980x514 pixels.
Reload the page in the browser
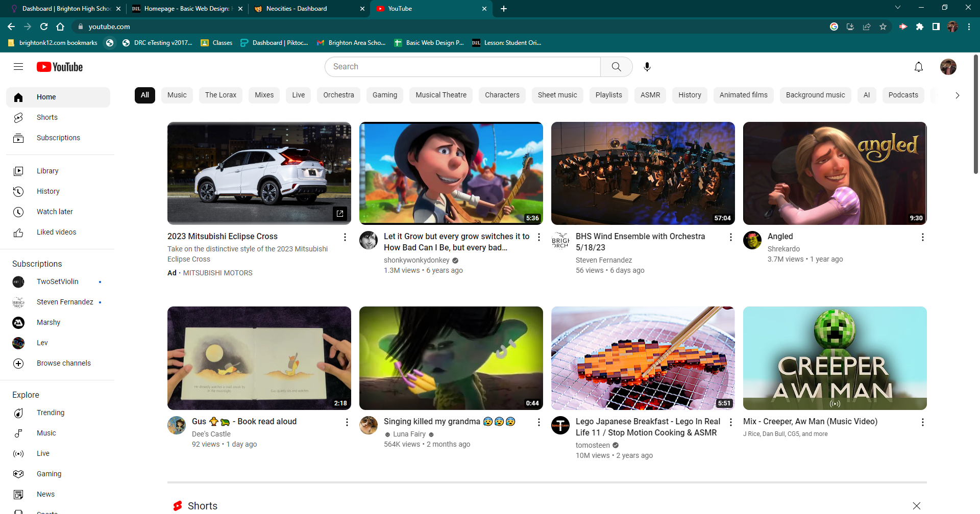point(44,27)
